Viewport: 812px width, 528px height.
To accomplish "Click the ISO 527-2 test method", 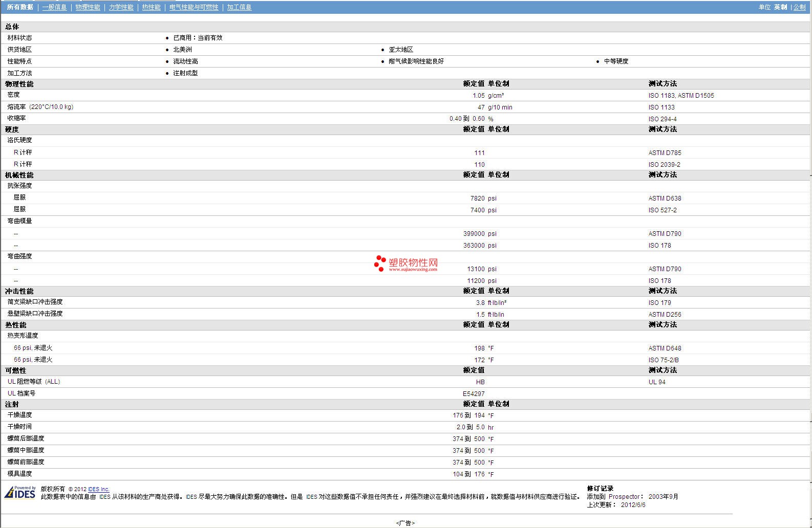I will click(663, 210).
